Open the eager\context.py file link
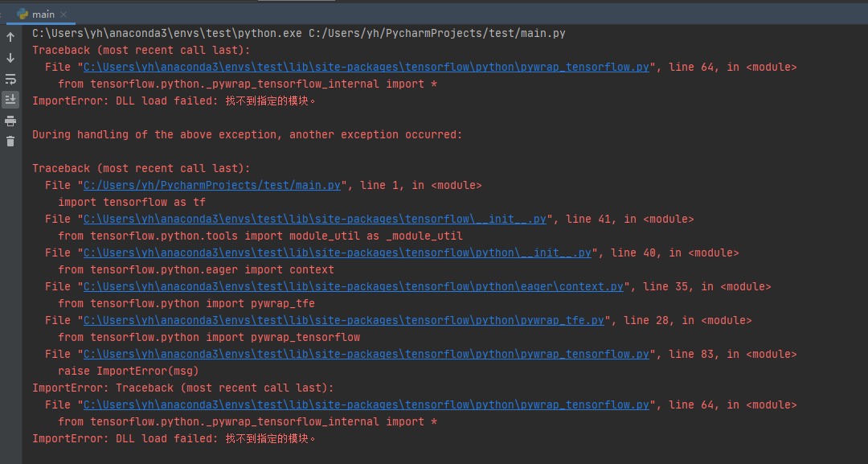 point(353,287)
